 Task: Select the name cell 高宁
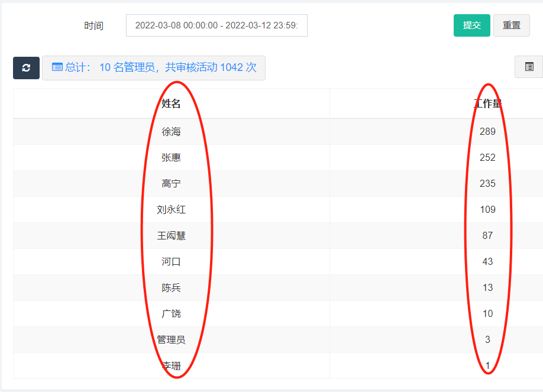tap(171, 183)
